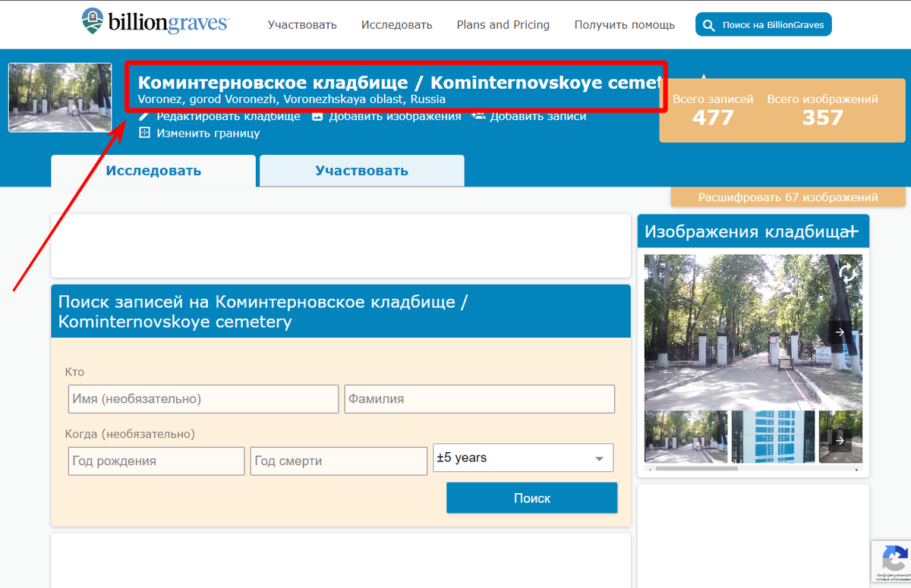The image size is (911, 588).
Task: Click the Фамилия input field
Action: coord(480,399)
